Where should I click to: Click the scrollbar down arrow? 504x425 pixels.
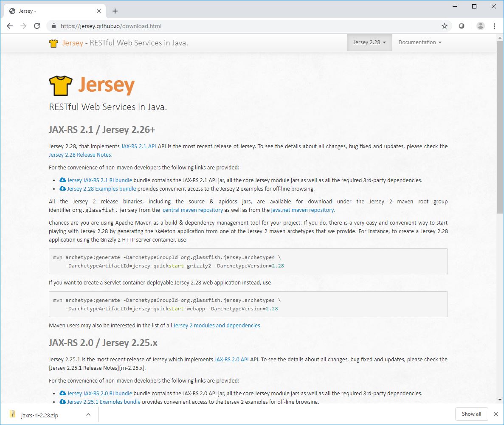click(499, 400)
